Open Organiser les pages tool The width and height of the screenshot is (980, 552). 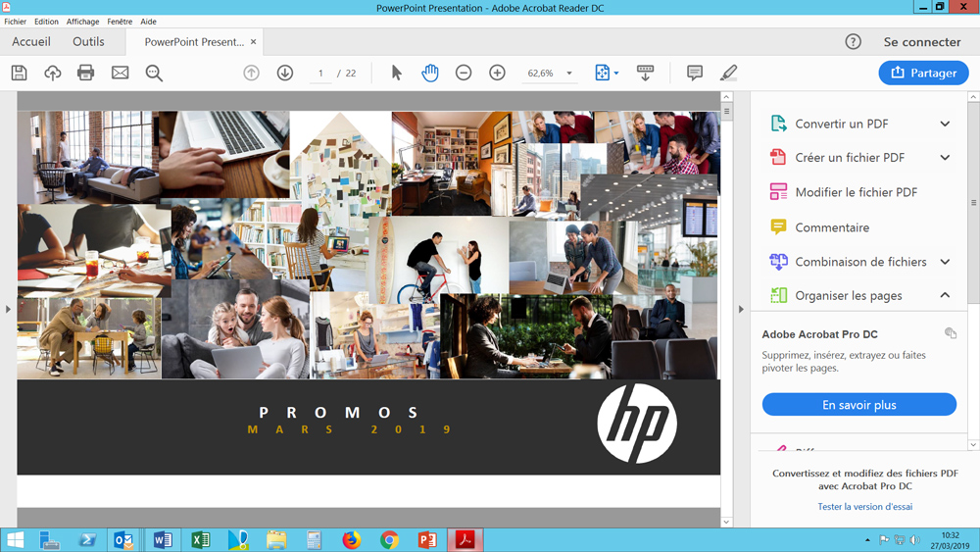pyautogui.click(x=848, y=296)
